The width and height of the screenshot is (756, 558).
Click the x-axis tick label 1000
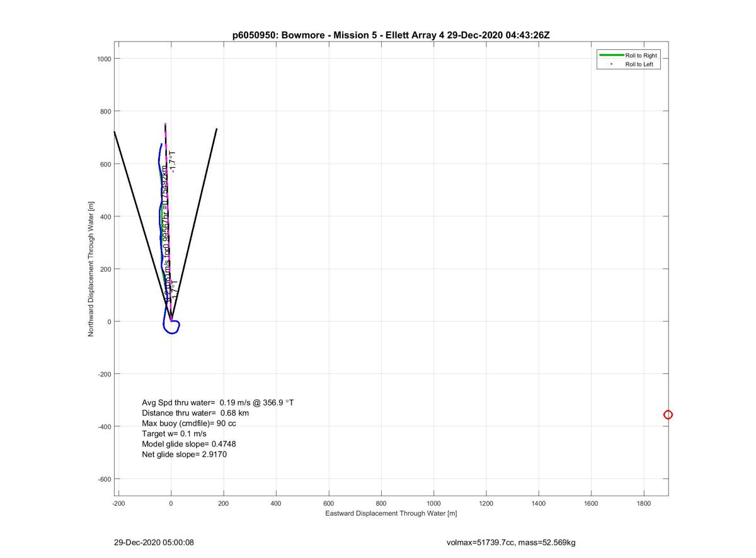pyautogui.click(x=433, y=504)
